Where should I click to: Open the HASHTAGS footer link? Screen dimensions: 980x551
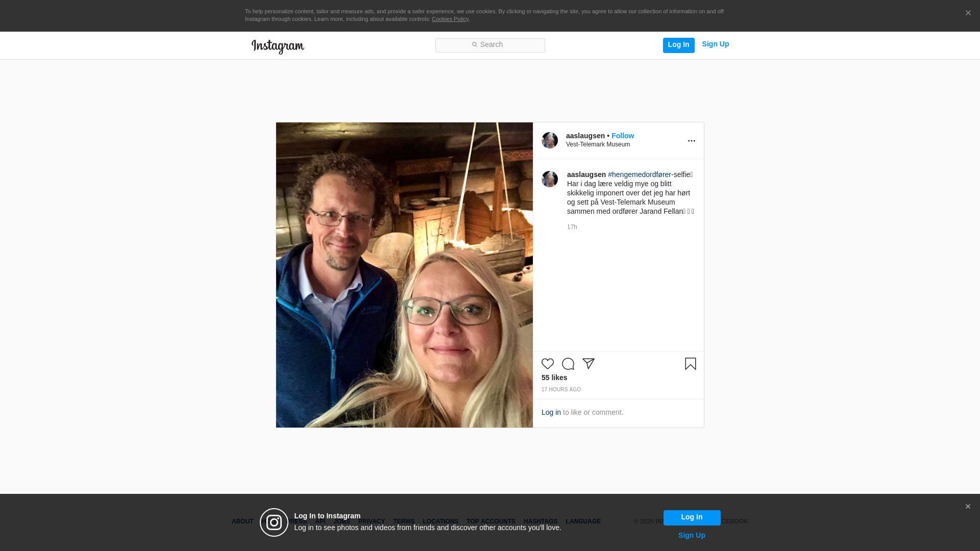point(541,521)
